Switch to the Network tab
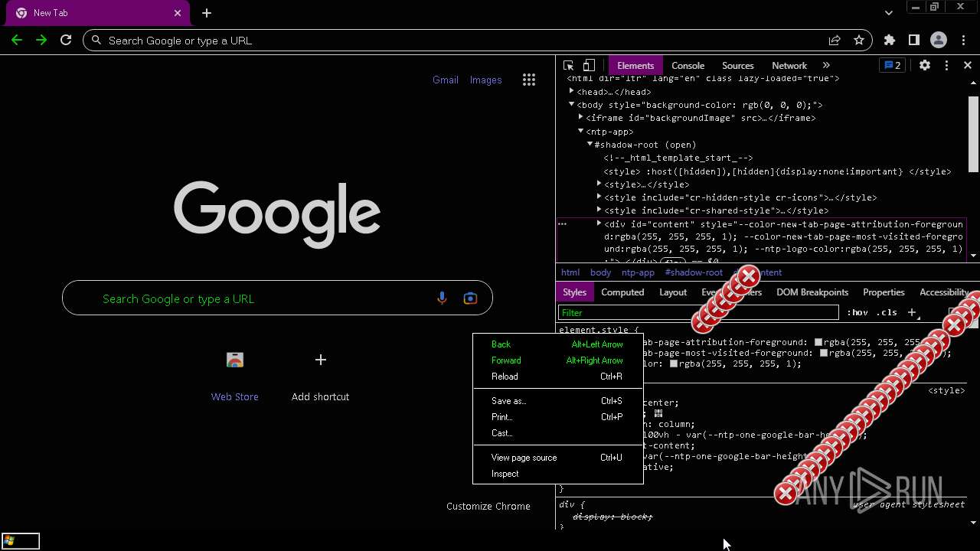This screenshot has height=551, width=980. click(789, 66)
